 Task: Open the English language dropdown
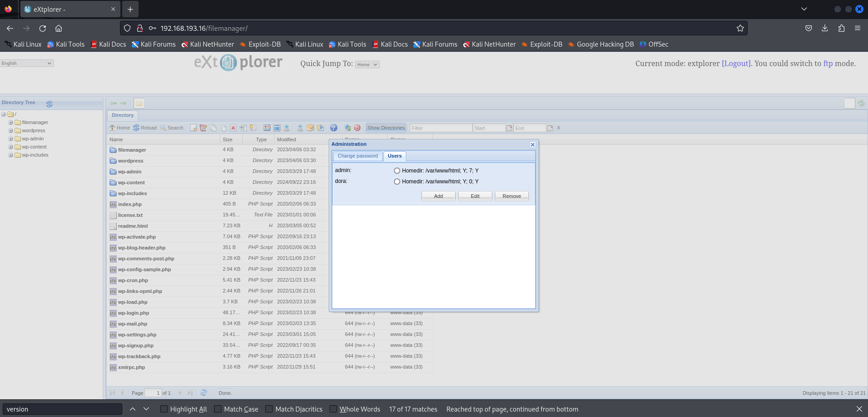pos(27,63)
